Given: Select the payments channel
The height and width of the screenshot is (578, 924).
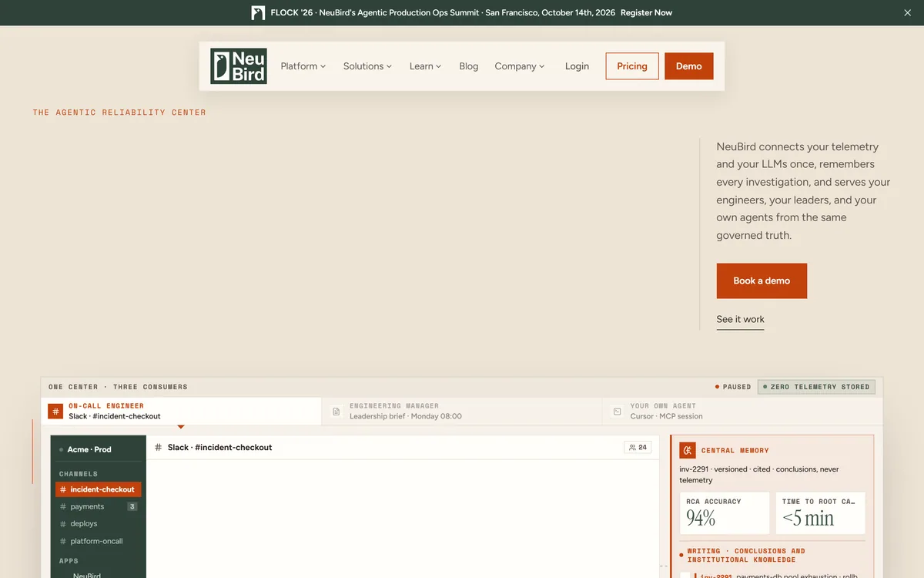Looking at the screenshot, I should coord(99,506).
